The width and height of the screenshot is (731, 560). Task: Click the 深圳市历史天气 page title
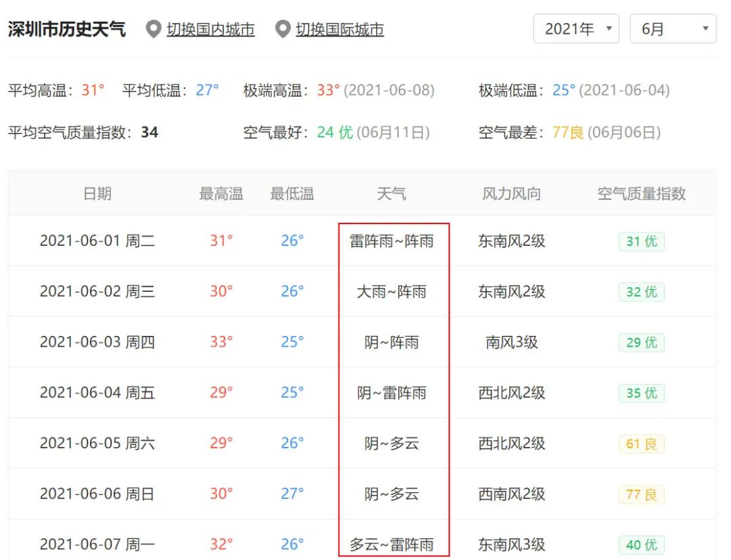(67, 29)
